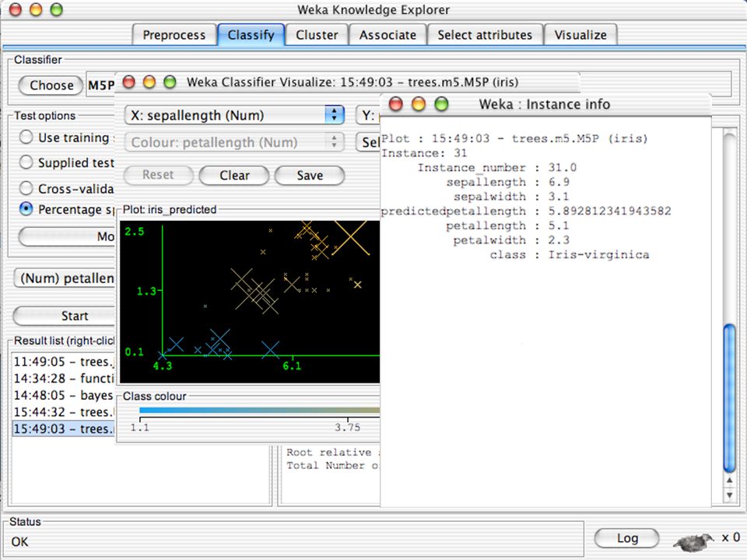Click the M5P classifier name field

(x=101, y=86)
